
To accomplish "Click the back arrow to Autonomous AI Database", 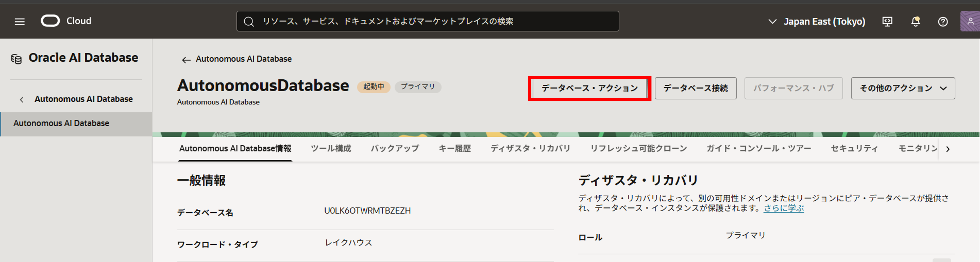I will point(186,60).
